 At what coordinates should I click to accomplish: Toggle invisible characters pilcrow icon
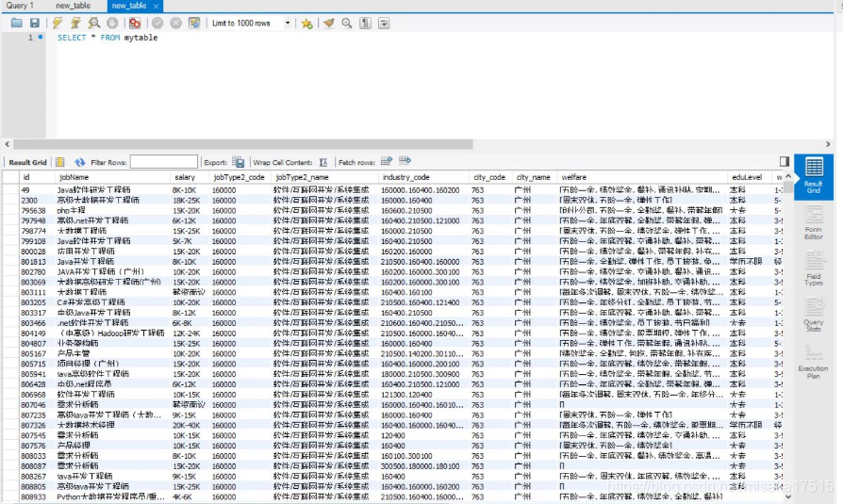(x=366, y=23)
